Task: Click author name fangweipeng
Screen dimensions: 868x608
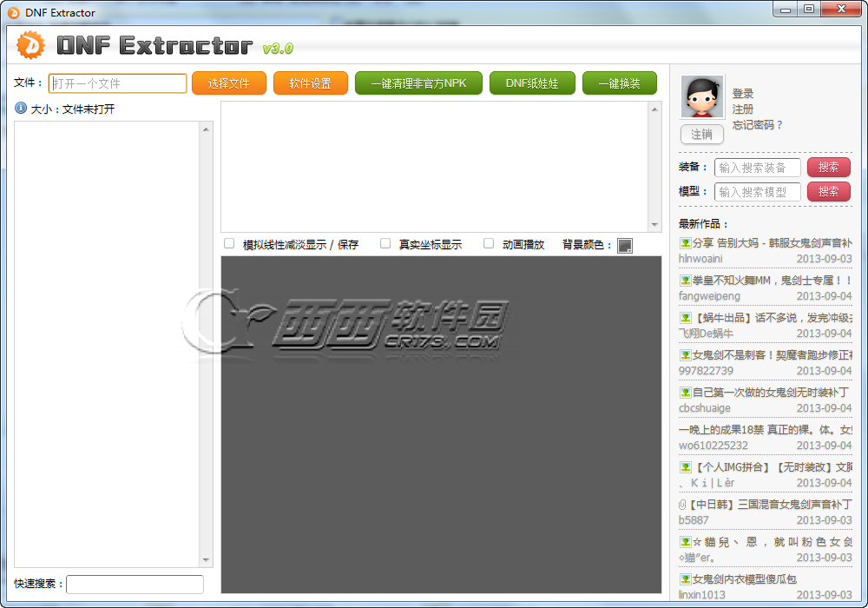Action: [709, 296]
